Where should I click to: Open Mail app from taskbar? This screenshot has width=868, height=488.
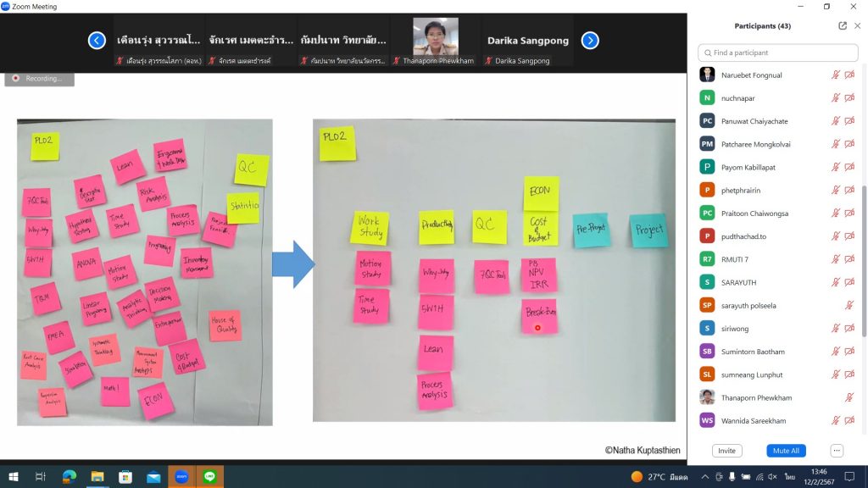coord(153,477)
